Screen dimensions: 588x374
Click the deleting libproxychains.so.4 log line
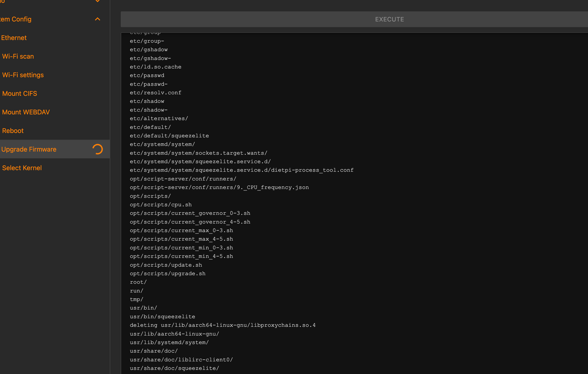[x=222, y=325]
